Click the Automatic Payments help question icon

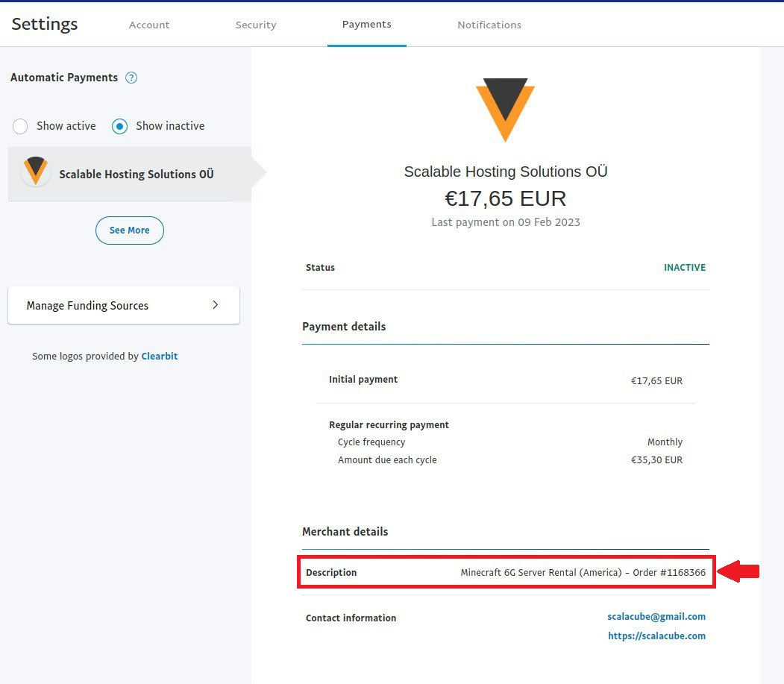click(131, 78)
